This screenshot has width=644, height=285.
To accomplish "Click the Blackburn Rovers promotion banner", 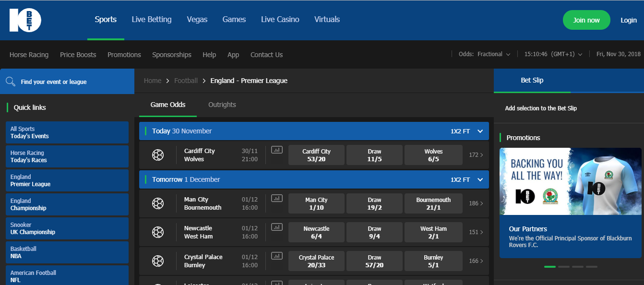I will pos(571,202).
